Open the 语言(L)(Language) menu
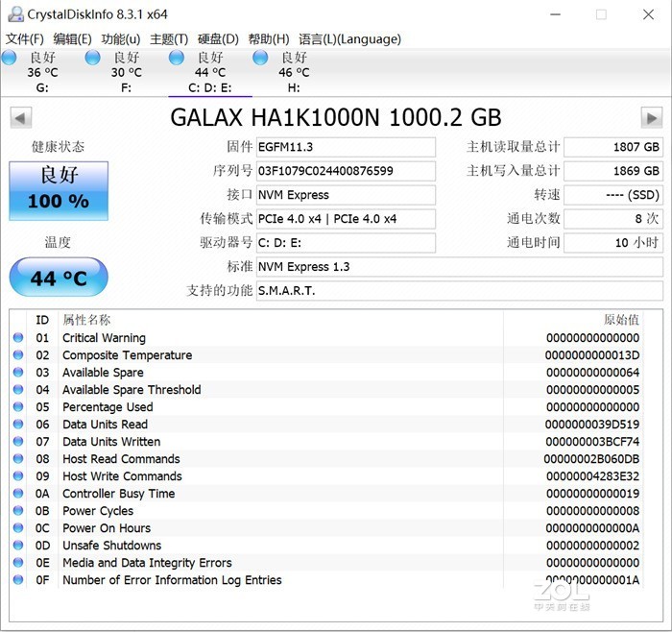This screenshot has width=672, height=632. [349, 39]
